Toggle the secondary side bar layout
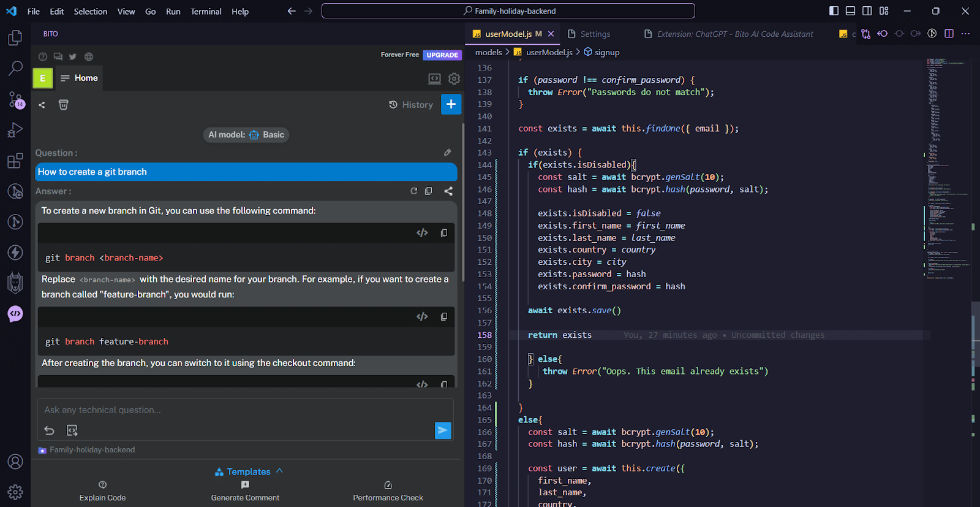The height and width of the screenshot is (507, 980). tap(867, 11)
